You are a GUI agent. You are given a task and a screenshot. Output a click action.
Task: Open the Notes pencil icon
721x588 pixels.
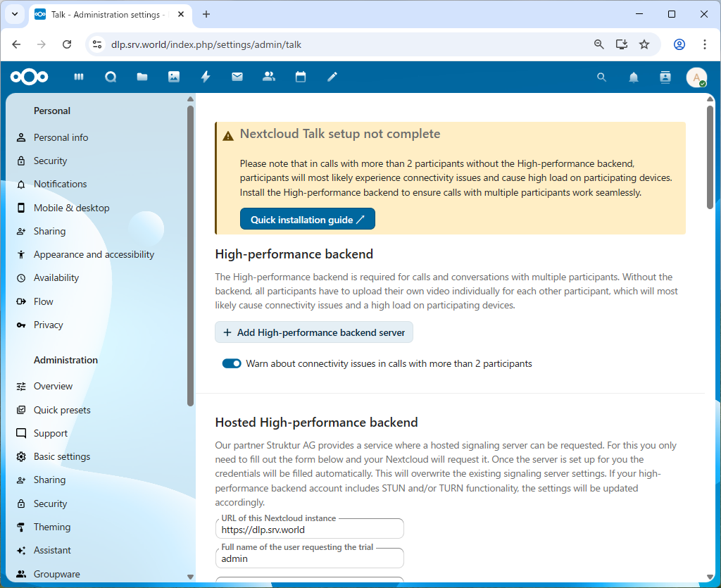coord(332,77)
